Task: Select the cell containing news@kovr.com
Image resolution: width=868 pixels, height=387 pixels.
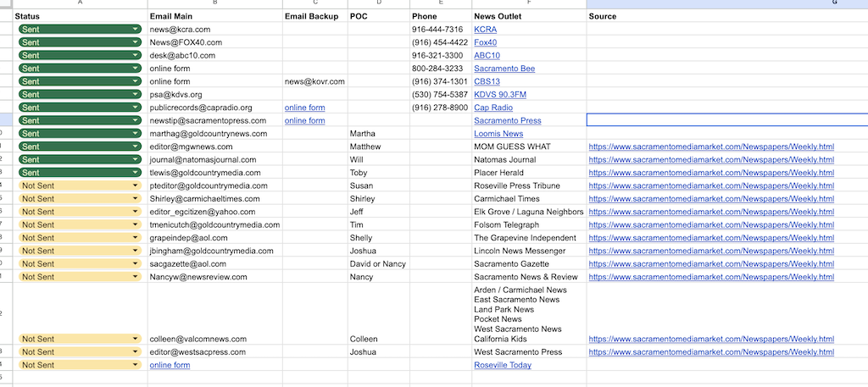Action: (x=314, y=81)
